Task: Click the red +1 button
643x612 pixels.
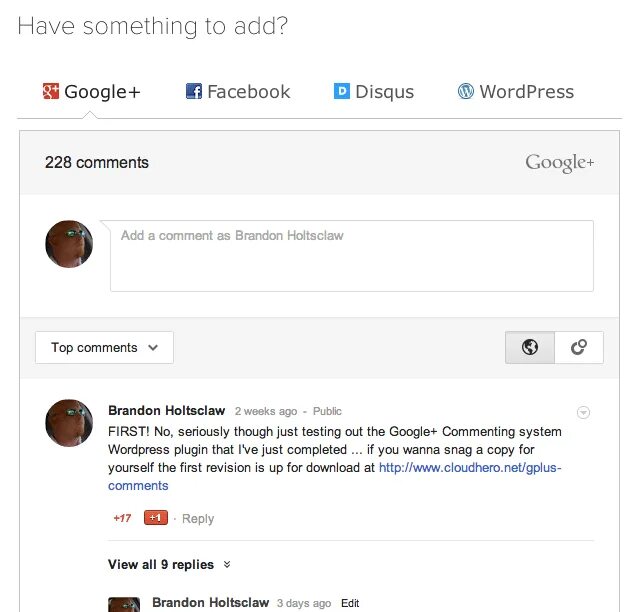Action: tap(155, 518)
